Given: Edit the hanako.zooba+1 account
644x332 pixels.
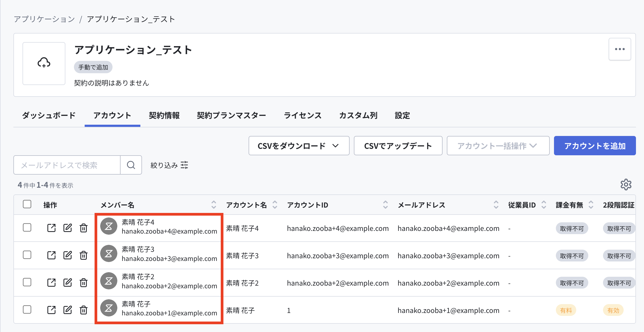Looking at the screenshot, I should pyautogui.click(x=68, y=310).
